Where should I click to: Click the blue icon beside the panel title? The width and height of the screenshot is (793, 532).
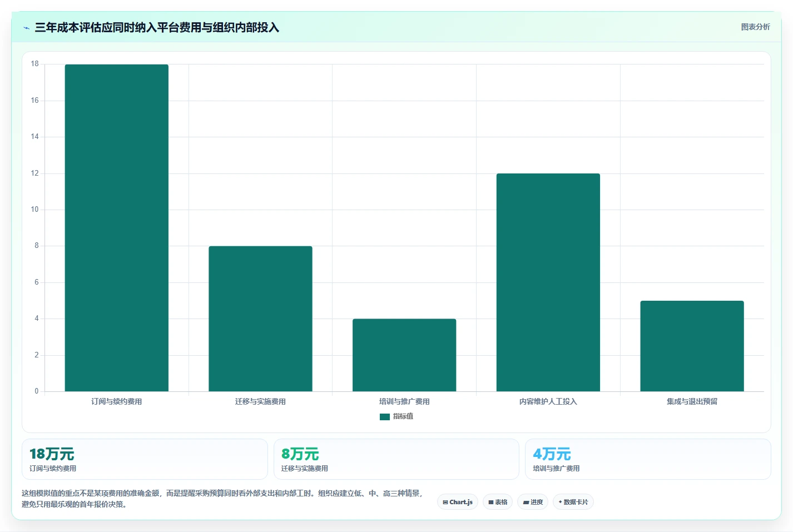[26, 28]
